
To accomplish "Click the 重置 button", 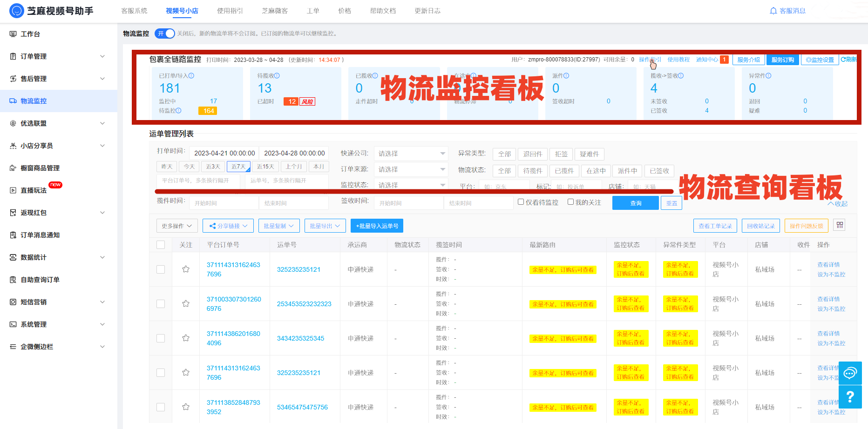I will coord(671,203).
